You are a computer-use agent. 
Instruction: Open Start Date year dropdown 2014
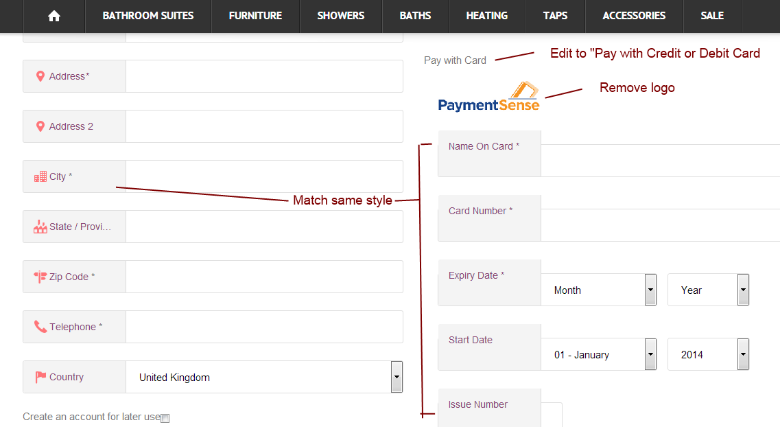click(708, 354)
